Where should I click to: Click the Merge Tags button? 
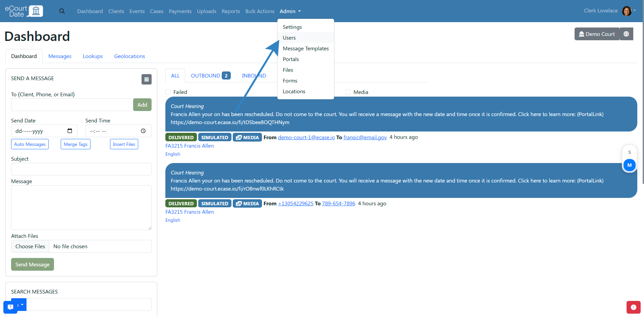point(75,144)
